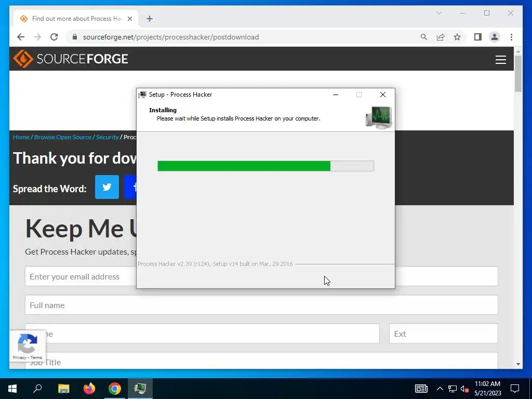Image resolution: width=532 pixels, height=399 pixels.
Task: Open a new browser tab
Action: click(150, 19)
